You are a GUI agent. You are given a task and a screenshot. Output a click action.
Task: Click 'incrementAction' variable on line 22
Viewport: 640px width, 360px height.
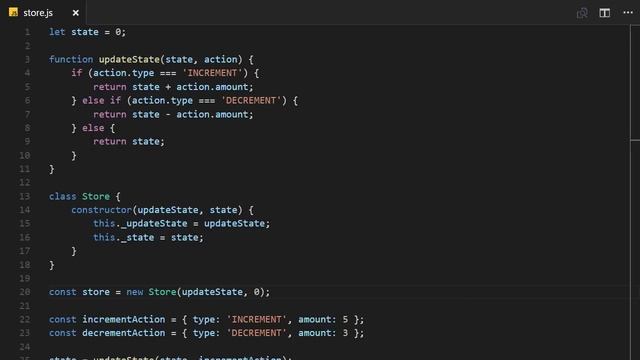coord(123,319)
